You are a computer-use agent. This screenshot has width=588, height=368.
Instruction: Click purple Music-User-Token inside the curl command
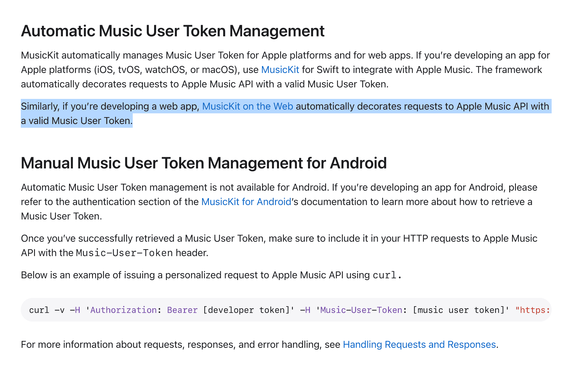tap(361, 310)
